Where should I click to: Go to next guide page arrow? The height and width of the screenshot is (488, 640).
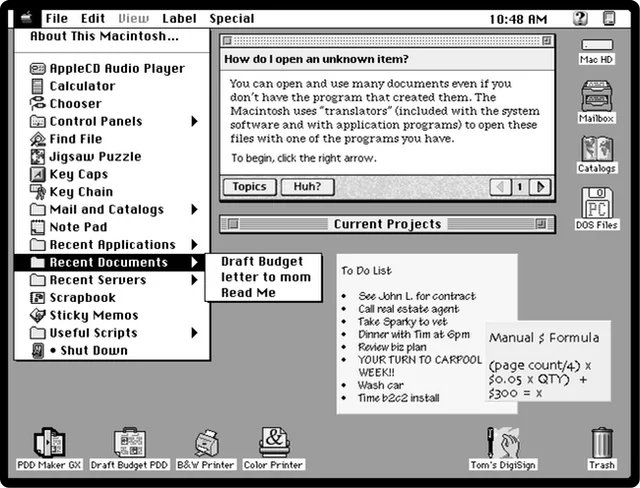540,187
